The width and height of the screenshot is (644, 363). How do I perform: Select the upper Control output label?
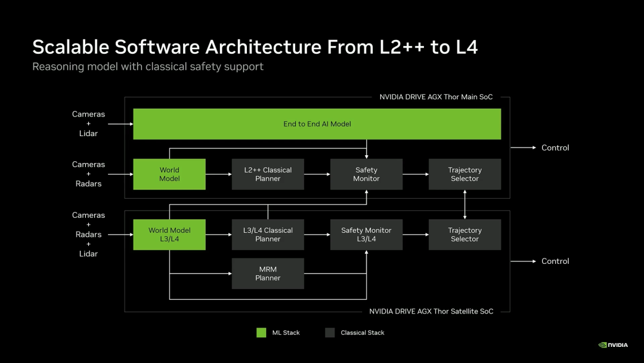555,147
